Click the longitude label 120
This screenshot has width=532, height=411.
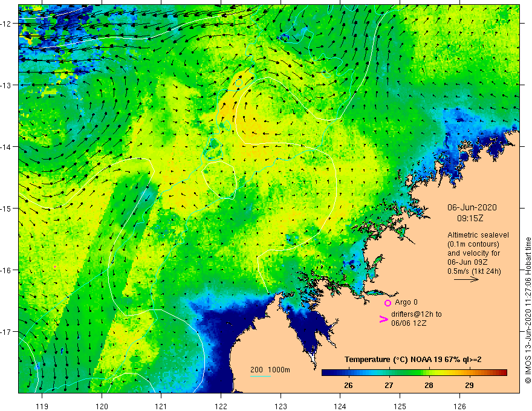pyautogui.click(x=102, y=406)
